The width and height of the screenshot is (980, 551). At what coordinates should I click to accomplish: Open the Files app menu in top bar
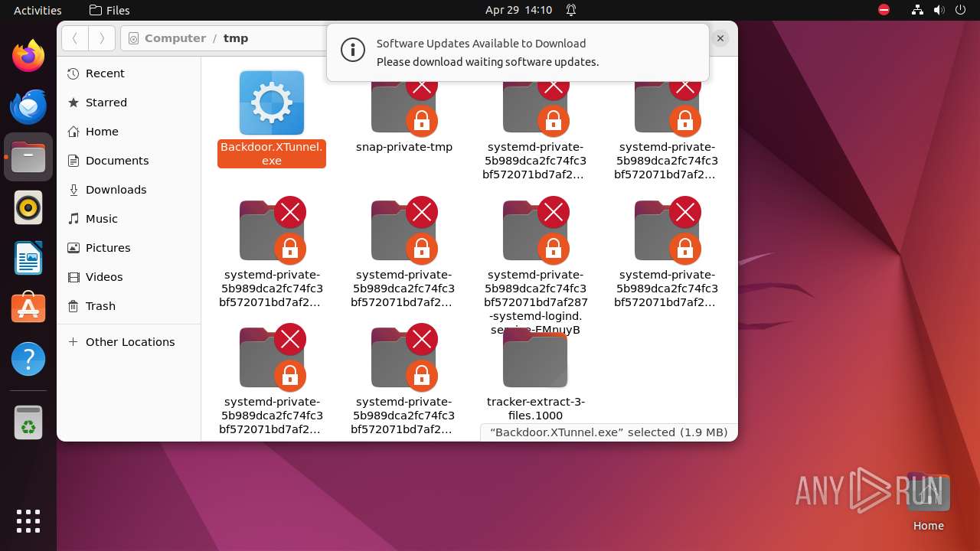tap(109, 10)
